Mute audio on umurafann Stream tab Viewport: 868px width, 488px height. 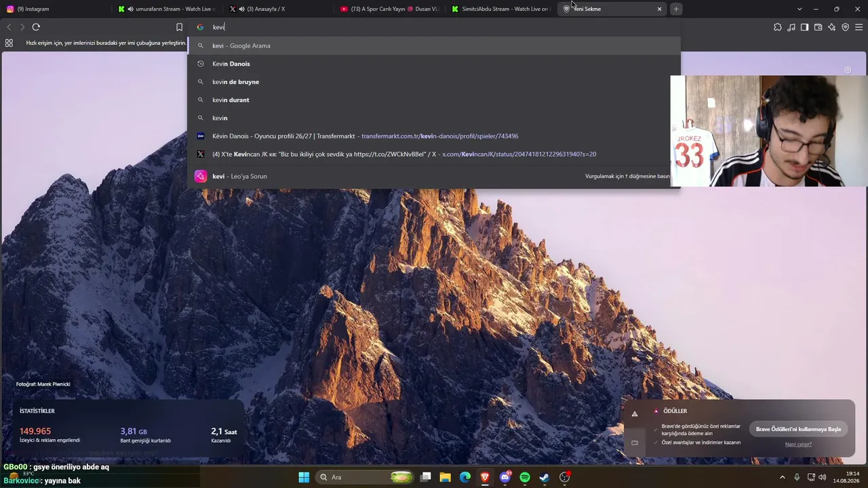130,9
